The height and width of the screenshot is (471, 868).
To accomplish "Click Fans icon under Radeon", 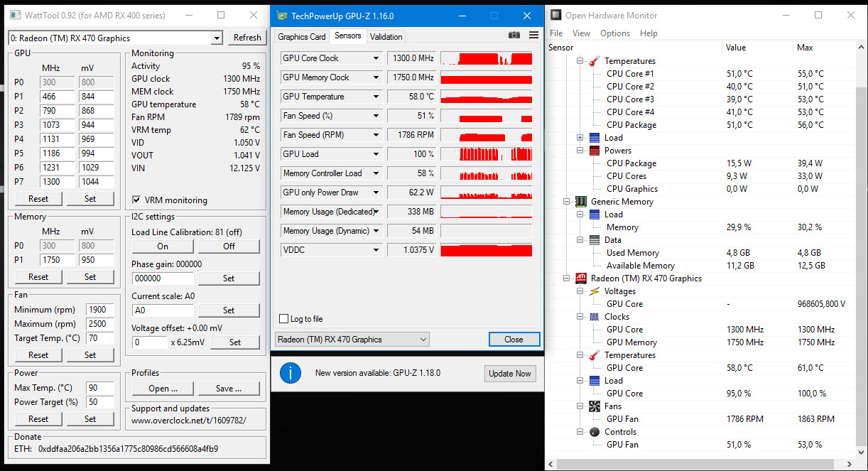I will (x=594, y=406).
